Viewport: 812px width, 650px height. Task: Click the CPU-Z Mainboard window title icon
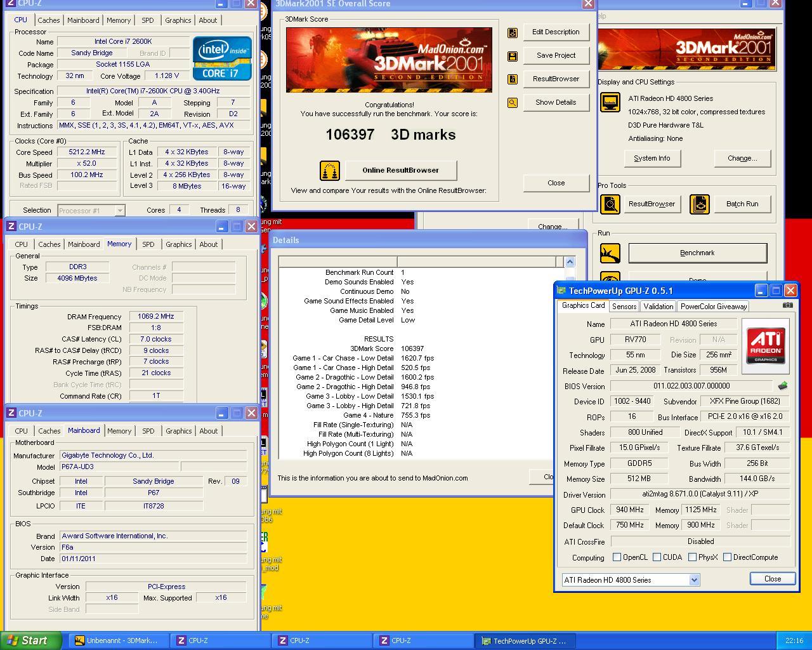click(x=11, y=413)
